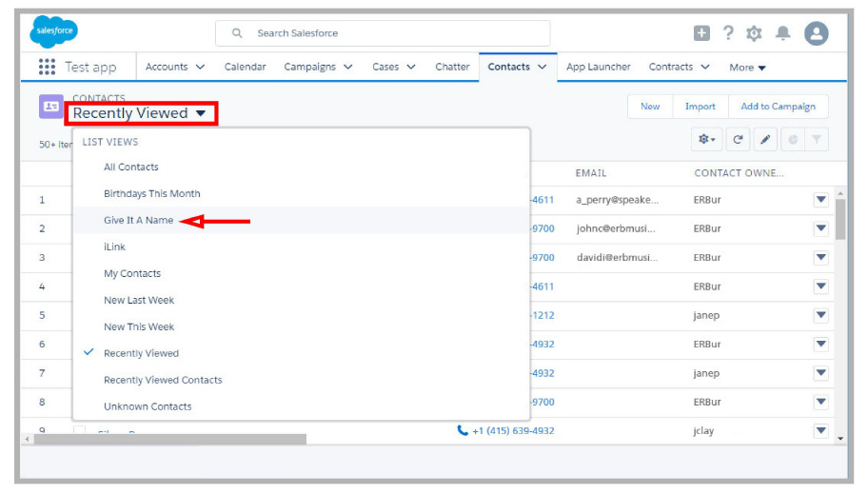
Task: Click the EMAIL column header
Action: [591, 173]
